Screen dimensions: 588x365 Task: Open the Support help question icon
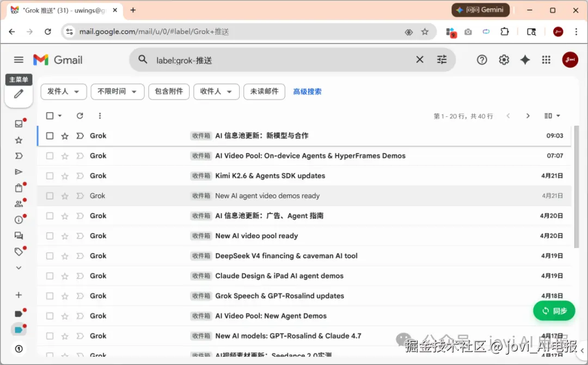point(482,60)
